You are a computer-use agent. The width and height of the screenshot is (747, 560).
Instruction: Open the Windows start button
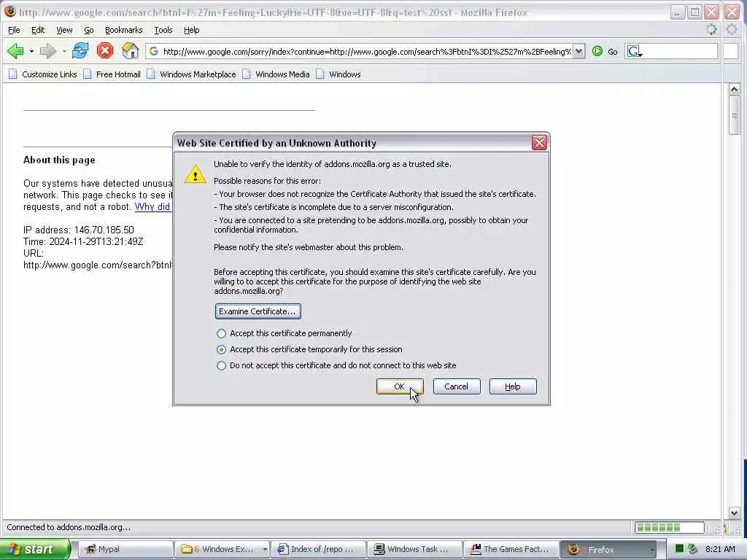coord(34,549)
